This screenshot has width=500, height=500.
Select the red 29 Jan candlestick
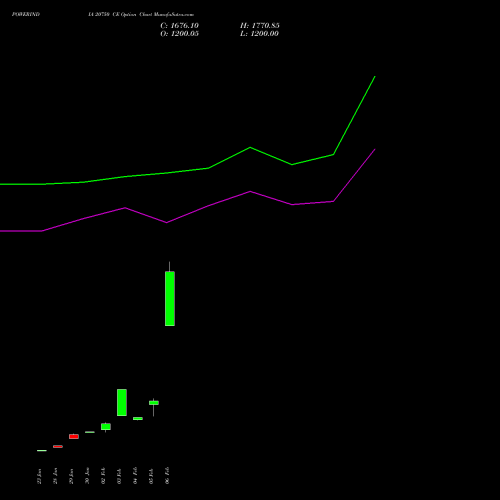point(74,436)
